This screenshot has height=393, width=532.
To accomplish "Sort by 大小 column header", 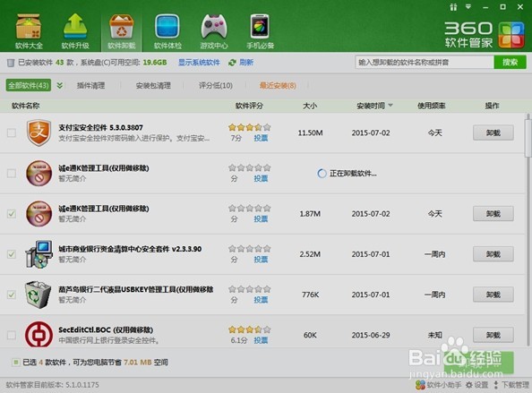I will [x=310, y=106].
